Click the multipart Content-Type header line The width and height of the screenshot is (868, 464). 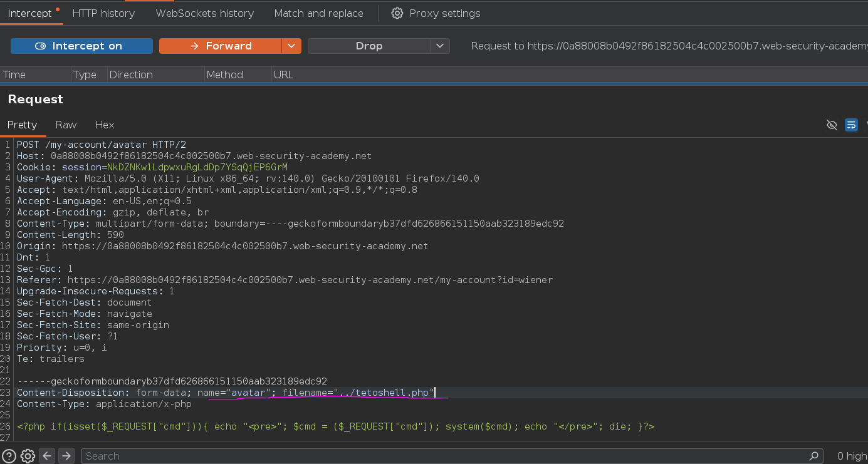point(290,224)
